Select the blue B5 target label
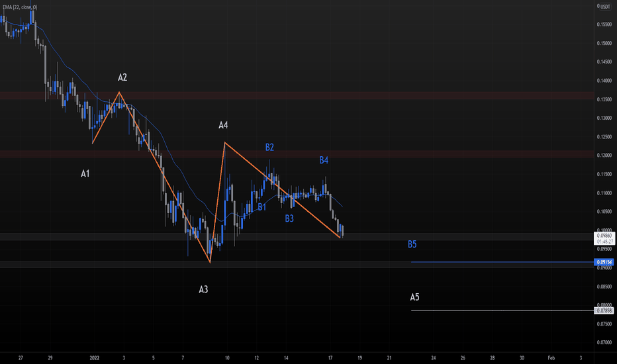This screenshot has width=617, height=364. [412, 244]
